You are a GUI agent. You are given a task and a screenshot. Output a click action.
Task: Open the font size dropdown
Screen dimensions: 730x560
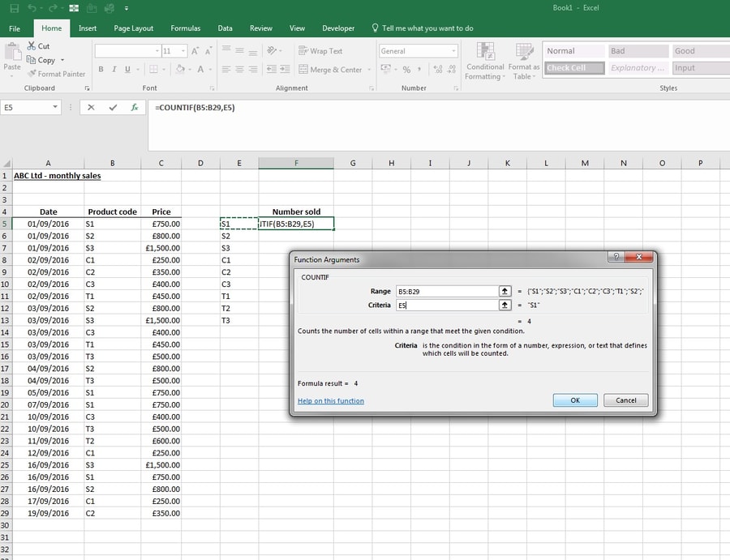183,51
